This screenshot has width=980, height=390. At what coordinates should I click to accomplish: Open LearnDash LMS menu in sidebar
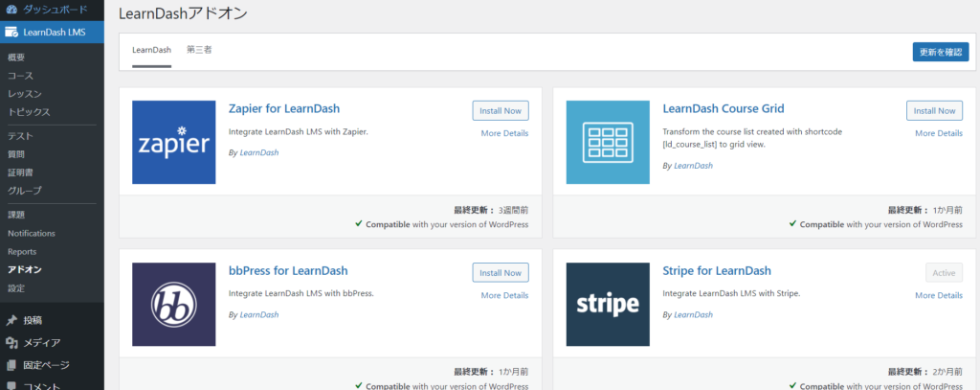coord(52,33)
